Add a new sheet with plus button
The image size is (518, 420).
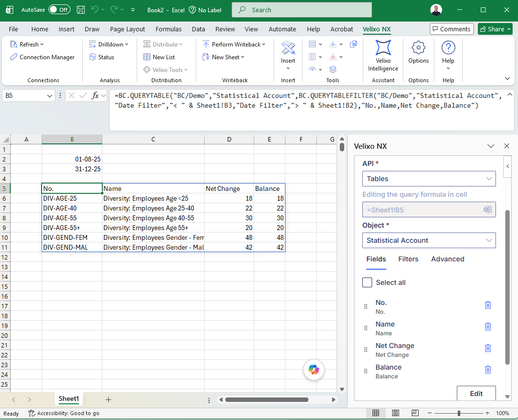click(108, 400)
